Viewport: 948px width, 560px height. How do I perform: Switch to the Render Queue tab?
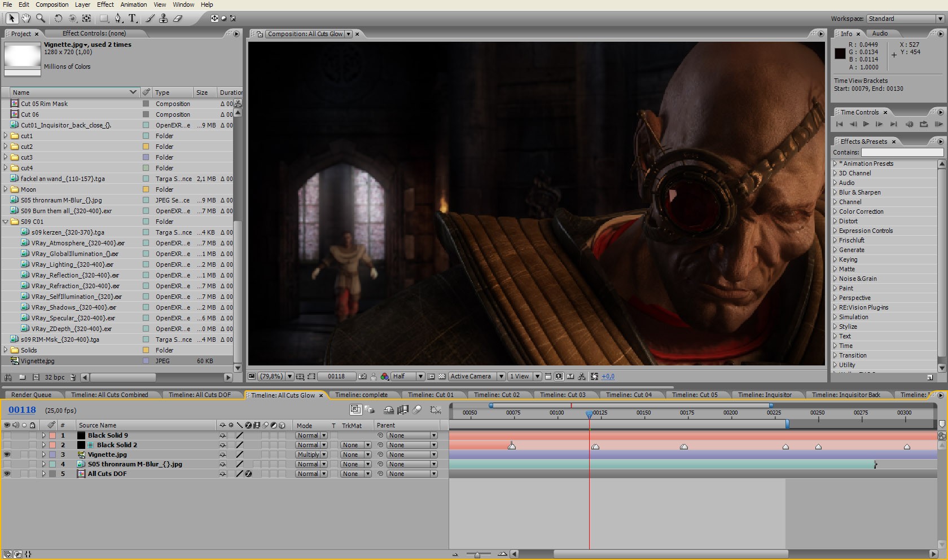point(31,395)
